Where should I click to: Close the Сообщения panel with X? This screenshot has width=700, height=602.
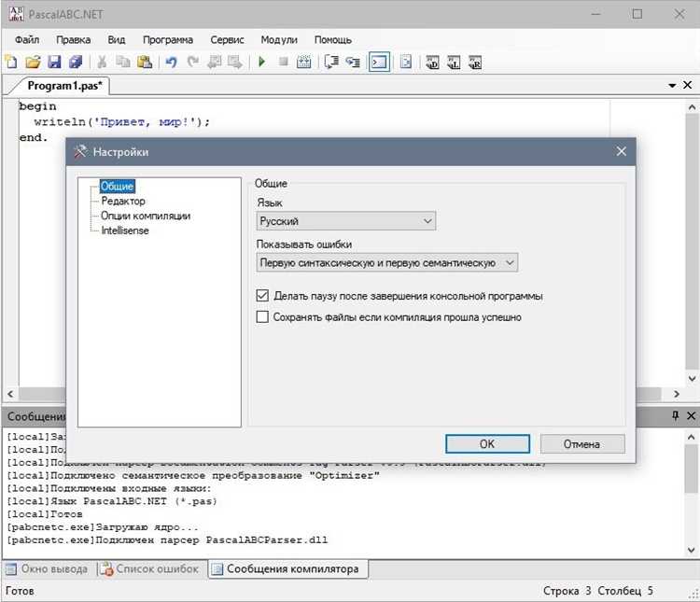click(x=691, y=415)
